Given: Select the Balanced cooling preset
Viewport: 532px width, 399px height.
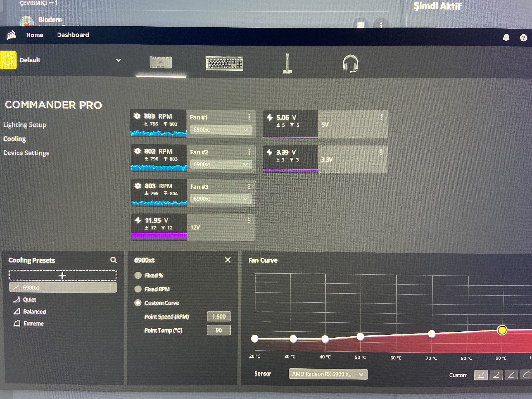Looking at the screenshot, I should click(34, 312).
